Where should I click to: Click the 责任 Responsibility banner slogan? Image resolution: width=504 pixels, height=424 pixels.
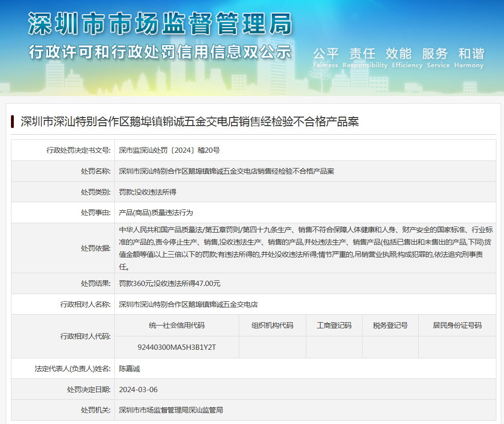[x=365, y=58]
